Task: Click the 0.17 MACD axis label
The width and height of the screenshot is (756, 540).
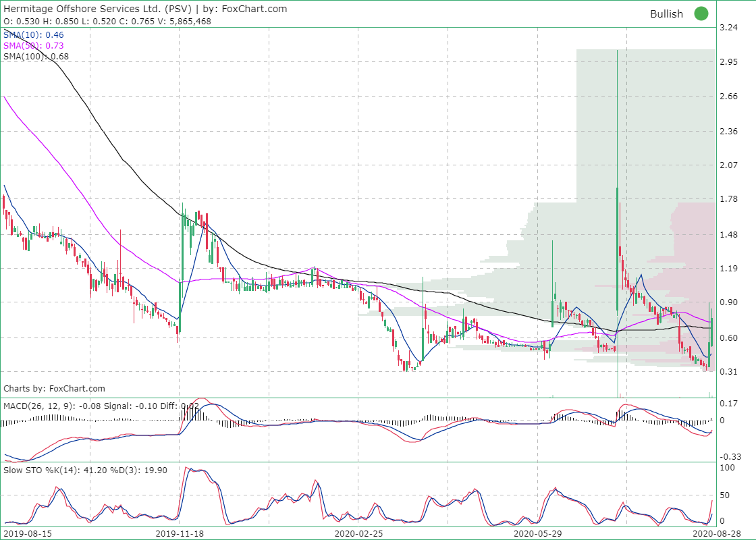Action: (x=728, y=403)
